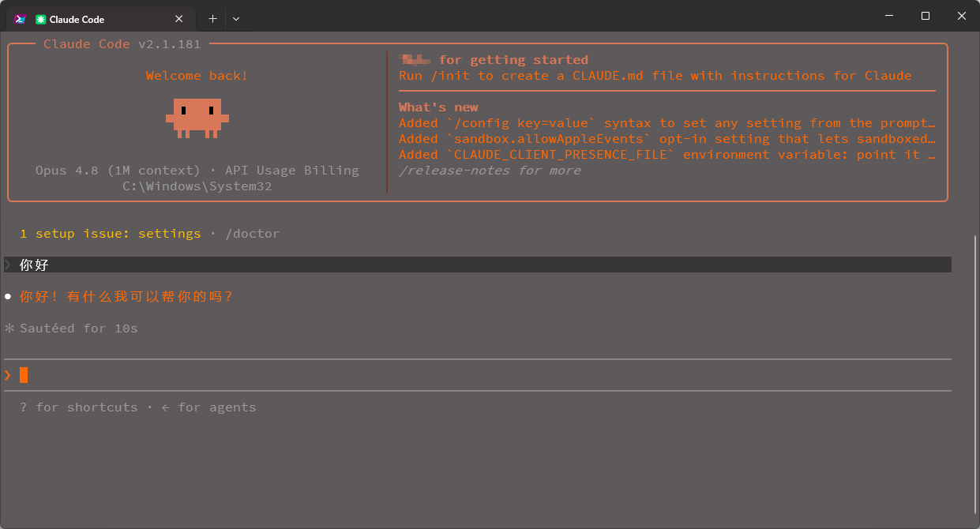Click the response '你好！有什么我可以帮你的吗？'
The width and height of the screenshot is (980, 529).
(126, 297)
